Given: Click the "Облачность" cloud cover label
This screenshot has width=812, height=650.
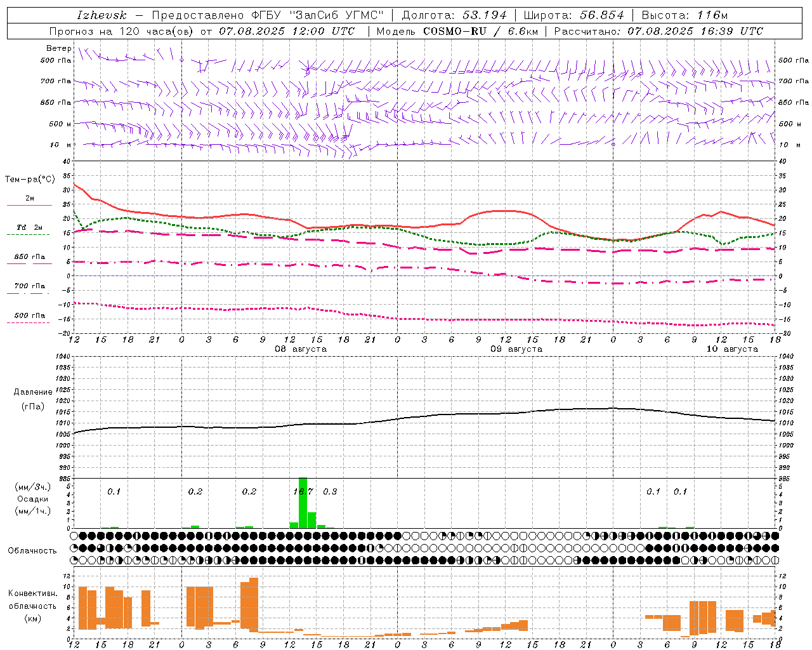Looking at the screenshot, I should point(32,551).
